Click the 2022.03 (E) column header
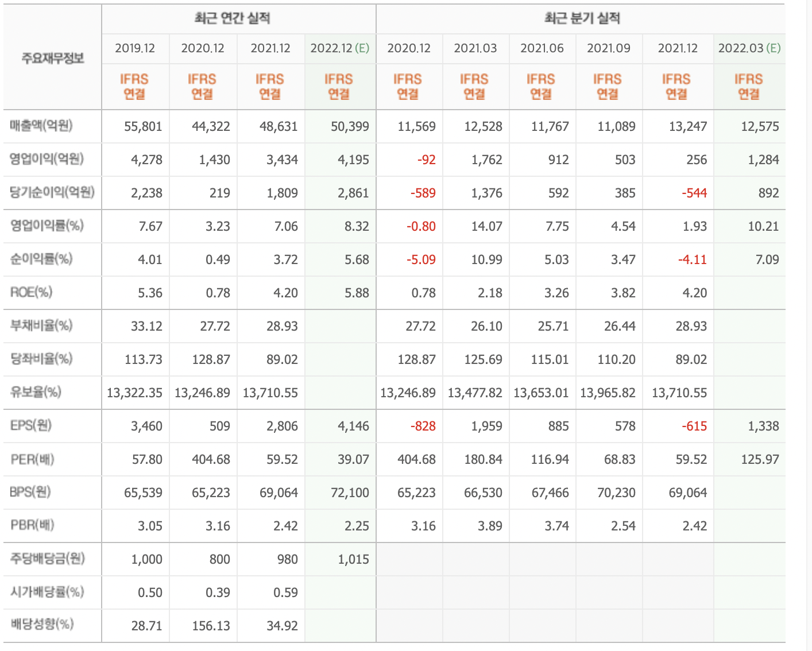812x651 pixels. point(749,48)
